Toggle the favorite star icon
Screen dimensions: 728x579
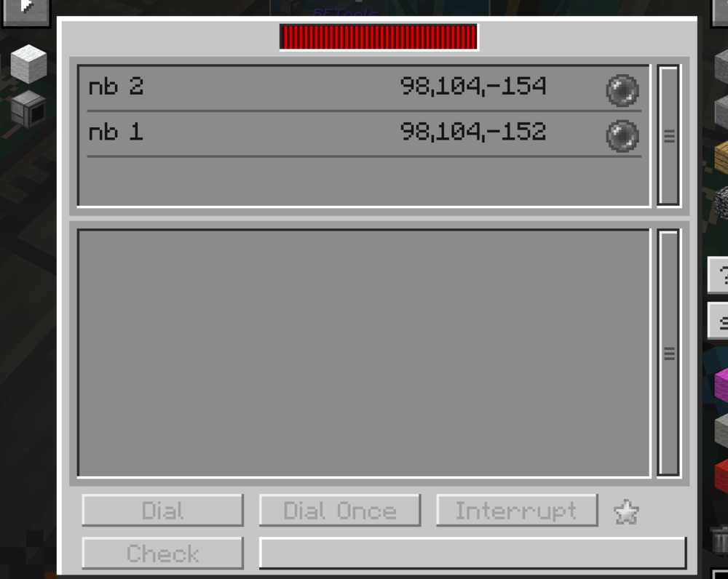(626, 512)
